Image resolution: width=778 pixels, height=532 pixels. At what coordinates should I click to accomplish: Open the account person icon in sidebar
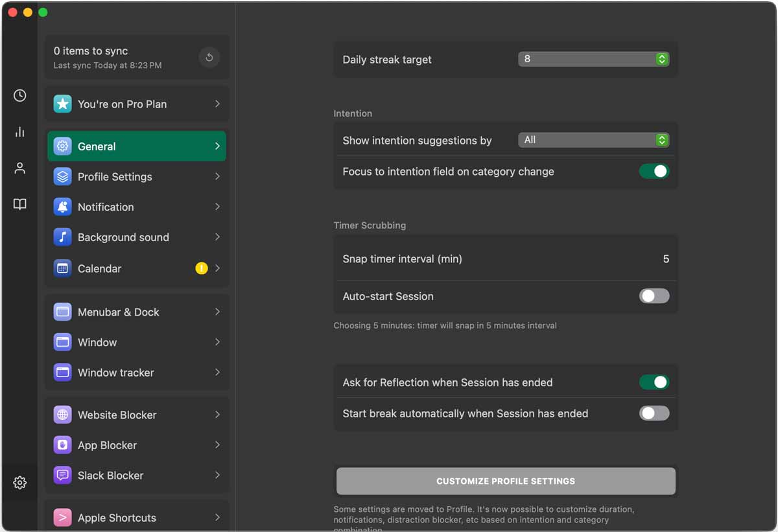point(19,168)
